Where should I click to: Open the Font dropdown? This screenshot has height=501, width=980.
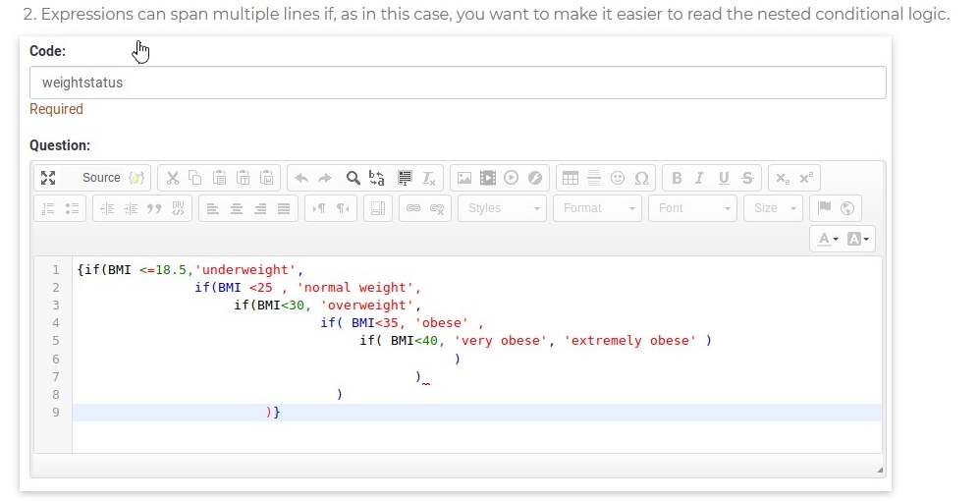pos(696,208)
